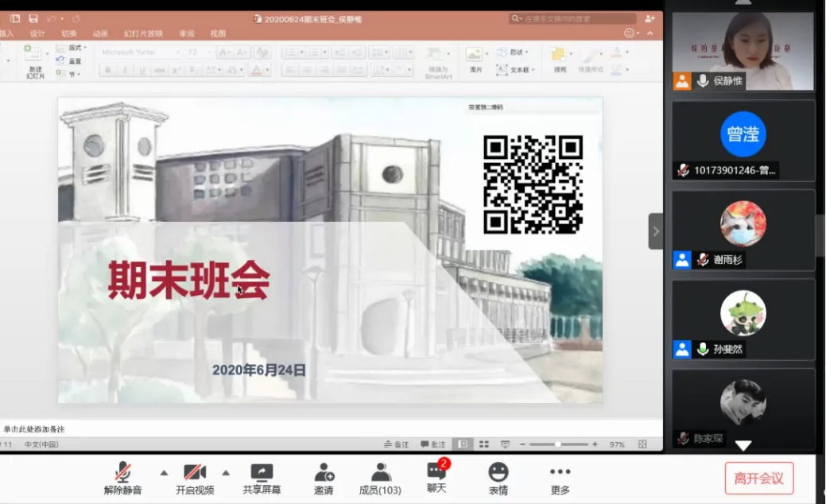Switch to slide sorter grid view
Screen dimensions: 826x504
484,444
